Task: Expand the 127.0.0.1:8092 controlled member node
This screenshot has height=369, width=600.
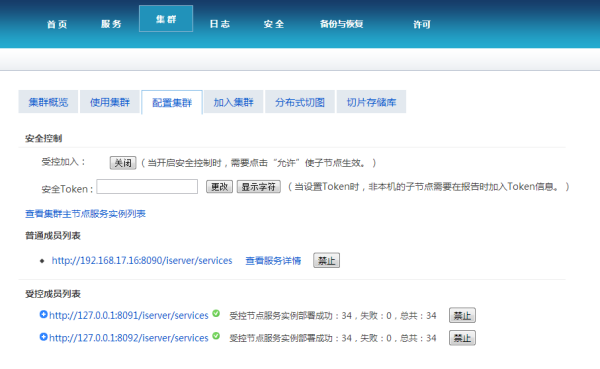Action: [43, 337]
